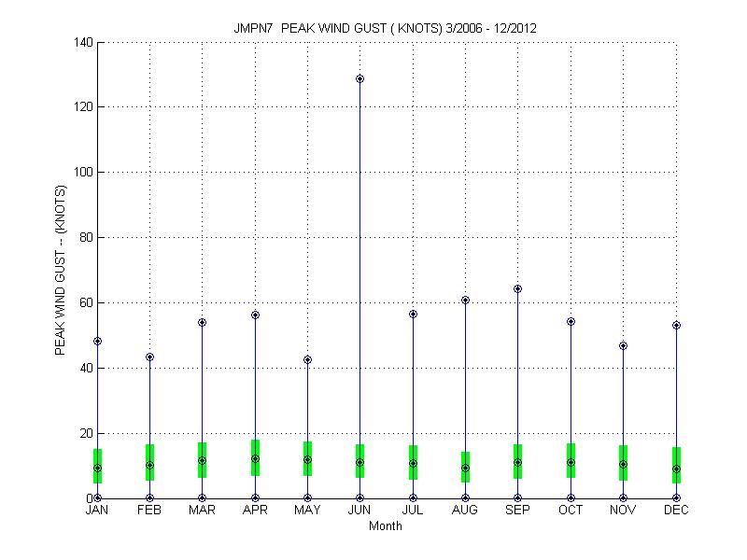Click the OCT maximum gust marker
The height and width of the screenshot is (560, 747).
point(571,322)
